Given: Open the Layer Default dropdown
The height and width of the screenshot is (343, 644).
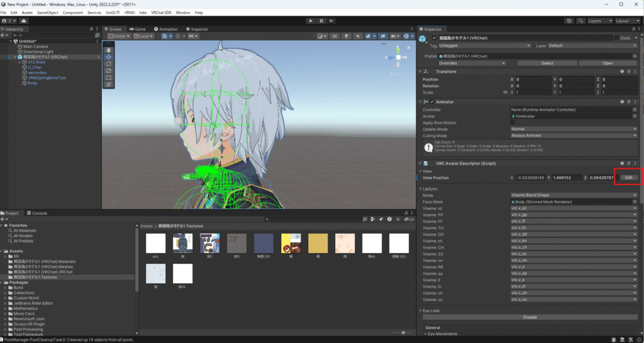Looking at the screenshot, I should pyautogui.click(x=592, y=45).
